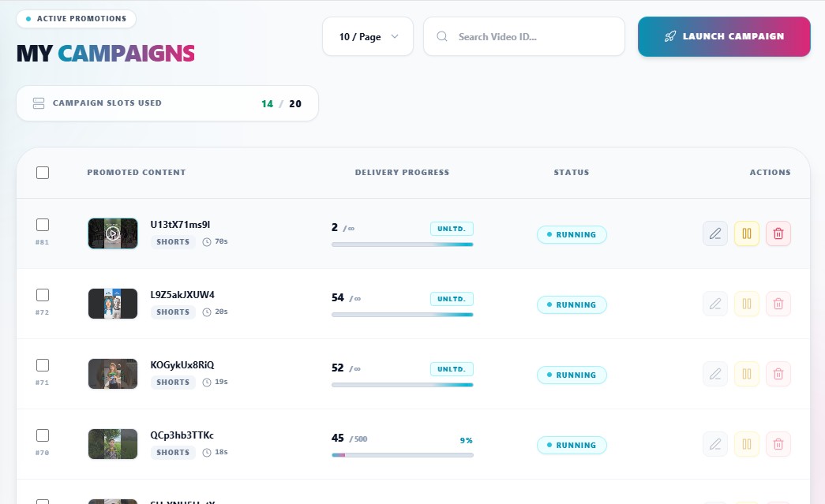Screen dimensions: 825x504
Task: Click the UNLTD. badge for L9Z5akJXUW4
Action: (x=452, y=298)
